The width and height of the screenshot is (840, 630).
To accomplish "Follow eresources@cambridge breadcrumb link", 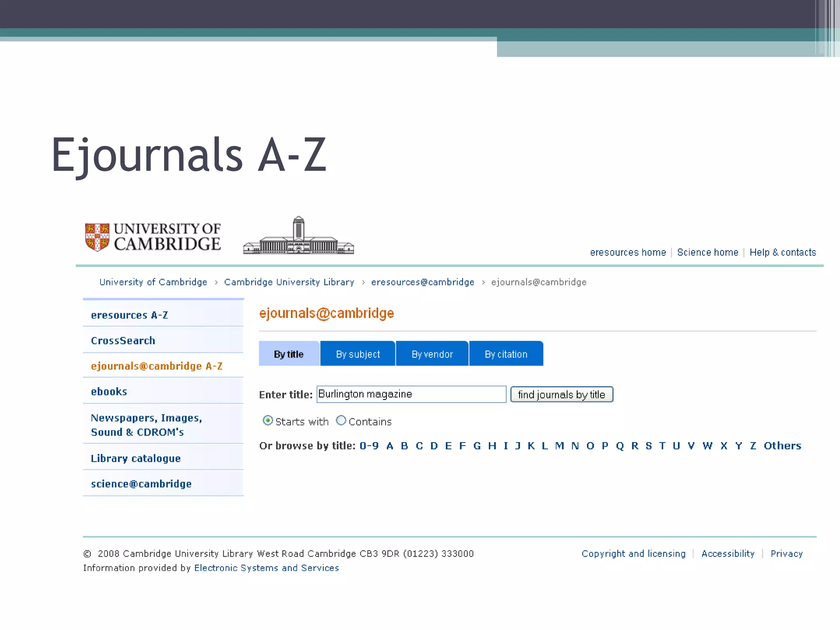I will pos(422,282).
